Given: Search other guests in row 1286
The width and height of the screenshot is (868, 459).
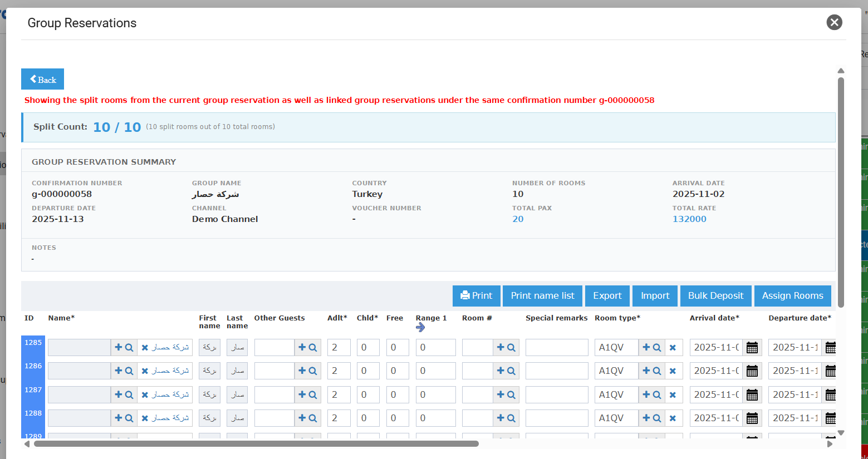Looking at the screenshot, I should tap(313, 371).
